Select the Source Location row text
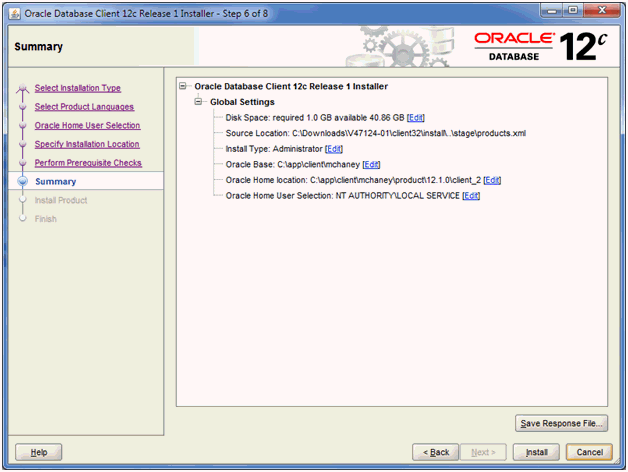 click(376, 133)
